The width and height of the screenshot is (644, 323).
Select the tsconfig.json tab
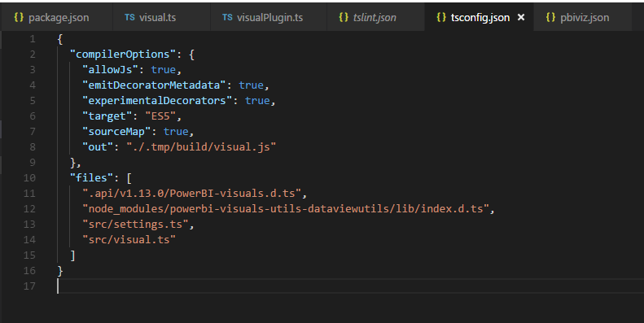tap(479, 17)
